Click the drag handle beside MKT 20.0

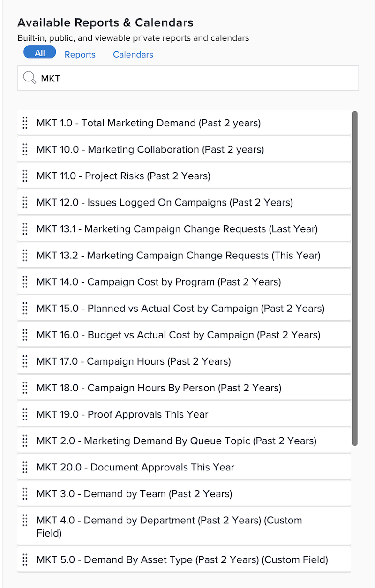click(x=25, y=467)
